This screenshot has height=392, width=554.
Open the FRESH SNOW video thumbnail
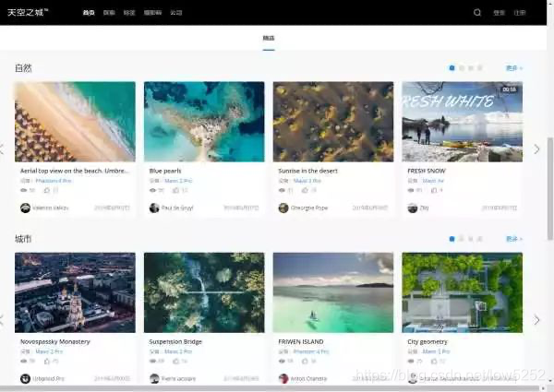[463, 122]
